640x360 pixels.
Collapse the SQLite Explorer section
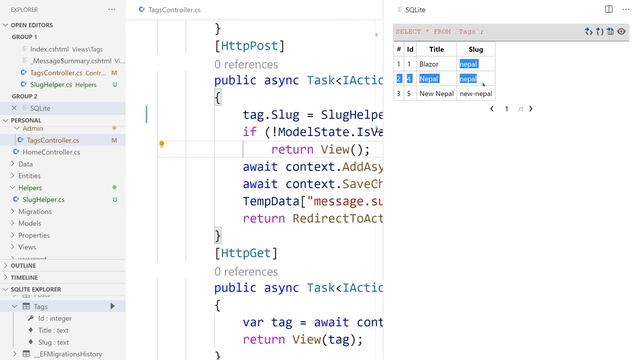(5, 289)
